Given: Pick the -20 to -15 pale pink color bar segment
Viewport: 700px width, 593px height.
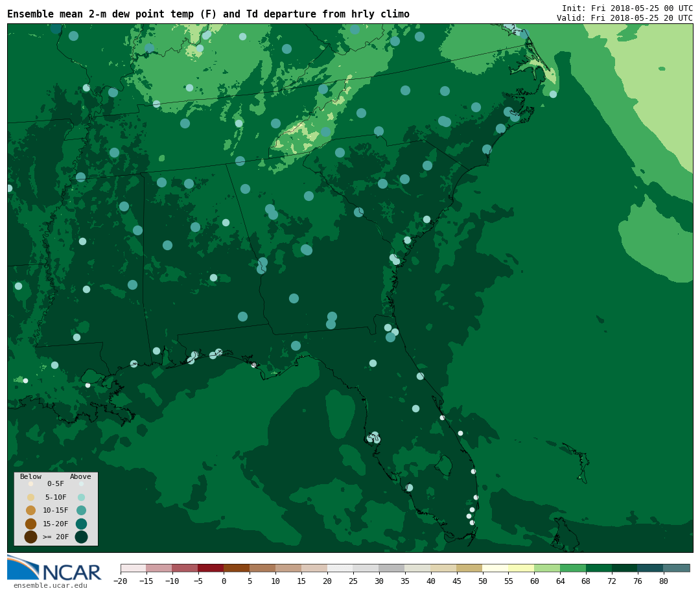Looking at the screenshot, I should (134, 568).
